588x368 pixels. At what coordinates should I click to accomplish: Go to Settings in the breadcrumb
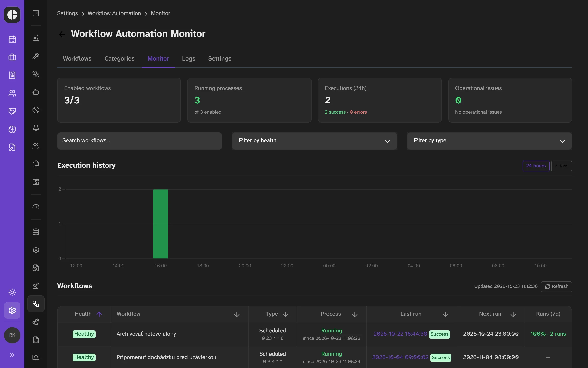(x=67, y=13)
